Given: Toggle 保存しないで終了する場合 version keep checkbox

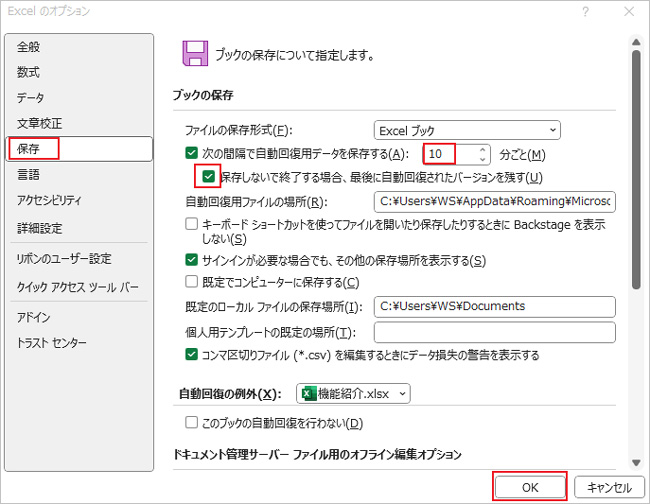Looking at the screenshot, I should 209,177.
